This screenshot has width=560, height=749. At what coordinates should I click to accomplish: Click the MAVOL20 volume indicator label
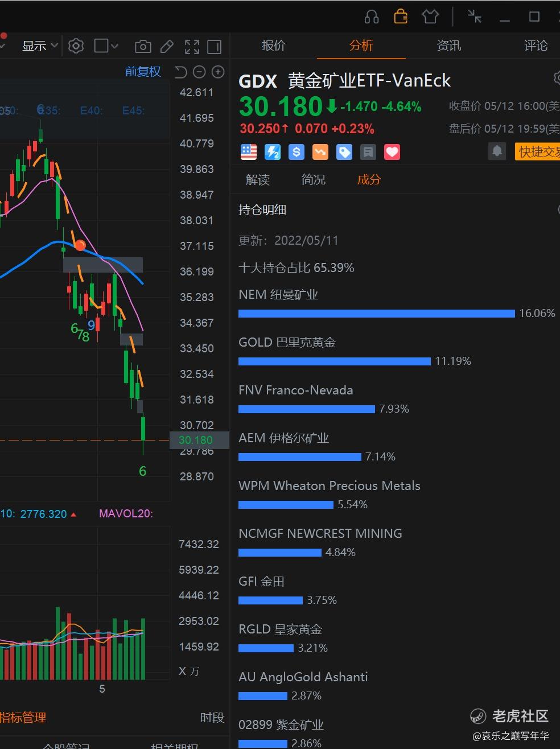coord(126,513)
